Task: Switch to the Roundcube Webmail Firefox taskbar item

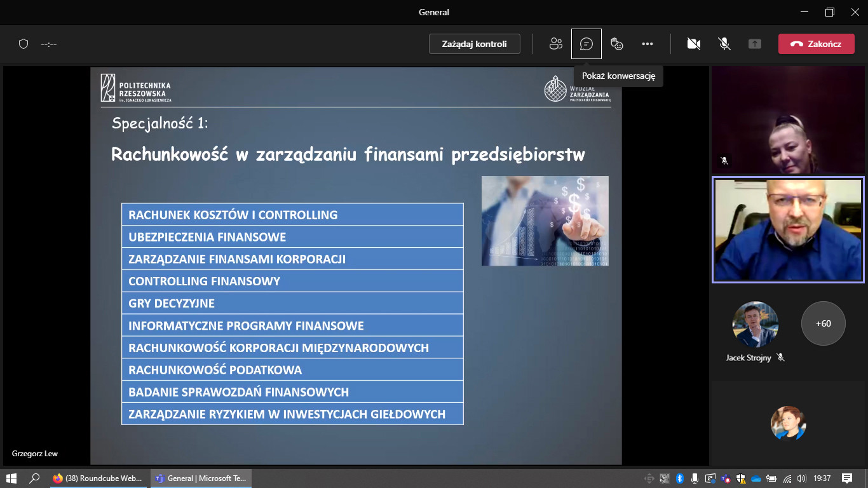Action: tap(98, 478)
